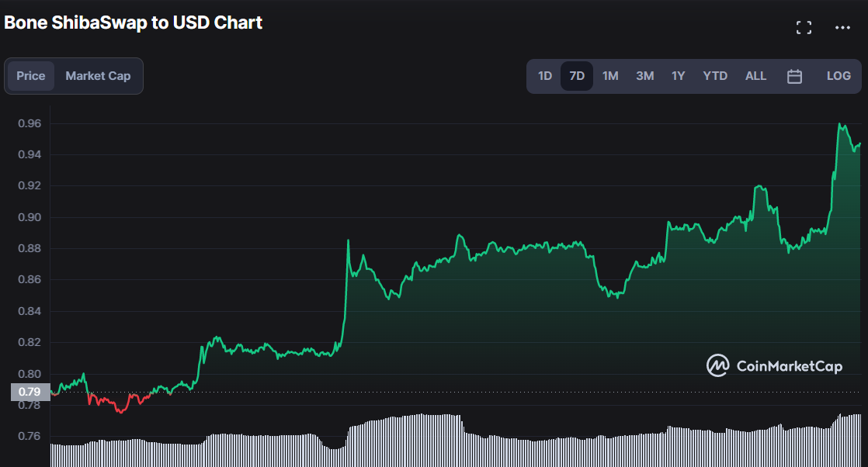Click the 0.96 y-axis label
Screen dimensions: 868x467
pyautogui.click(x=30, y=123)
